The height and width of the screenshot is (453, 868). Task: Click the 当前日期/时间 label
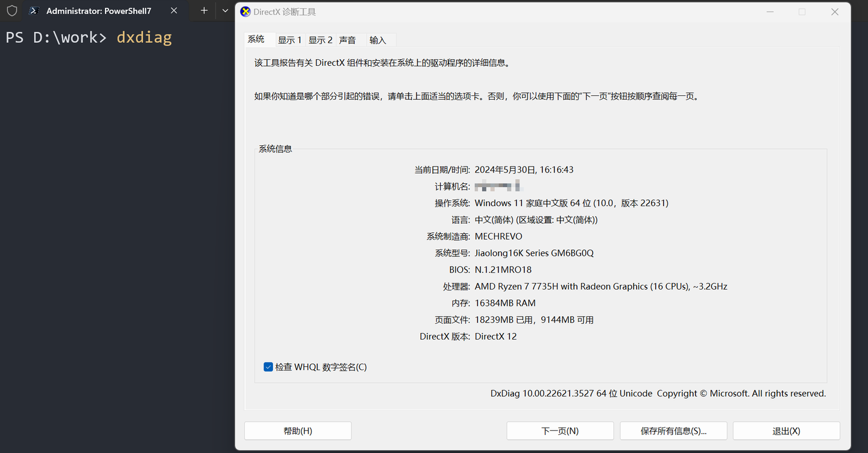pos(442,169)
